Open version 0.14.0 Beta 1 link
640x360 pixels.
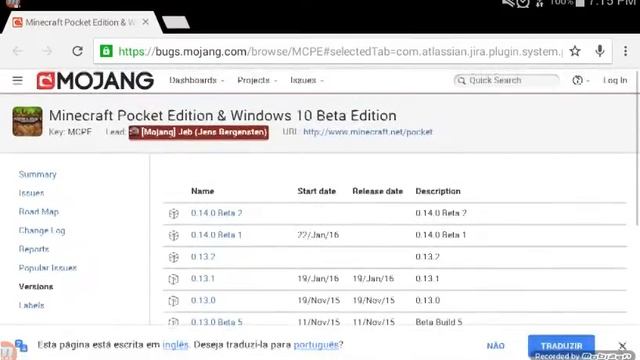click(x=216, y=235)
